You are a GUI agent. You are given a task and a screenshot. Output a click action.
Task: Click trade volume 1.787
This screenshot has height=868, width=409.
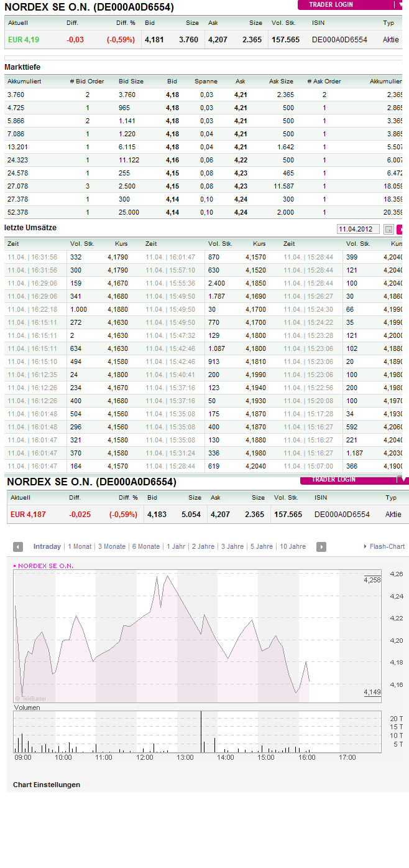click(x=217, y=296)
